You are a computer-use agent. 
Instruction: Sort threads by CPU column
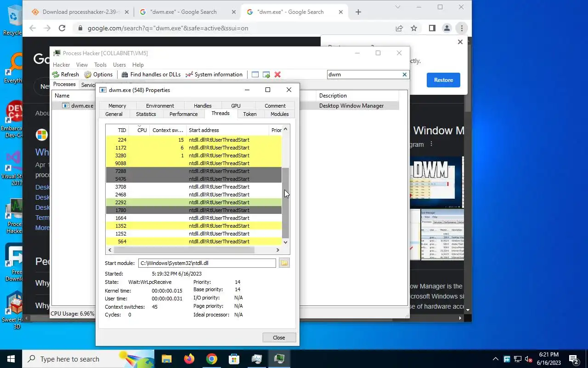coord(140,130)
